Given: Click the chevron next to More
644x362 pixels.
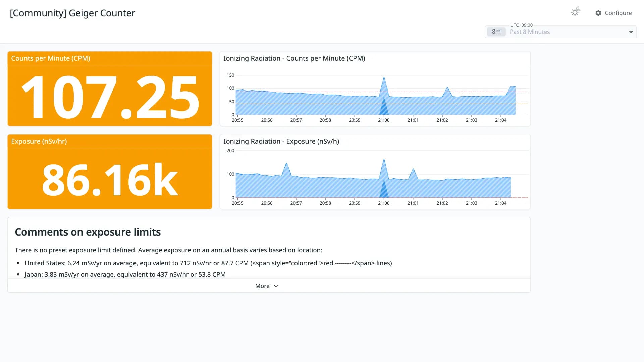Looking at the screenshot, I should pos(276,286).
